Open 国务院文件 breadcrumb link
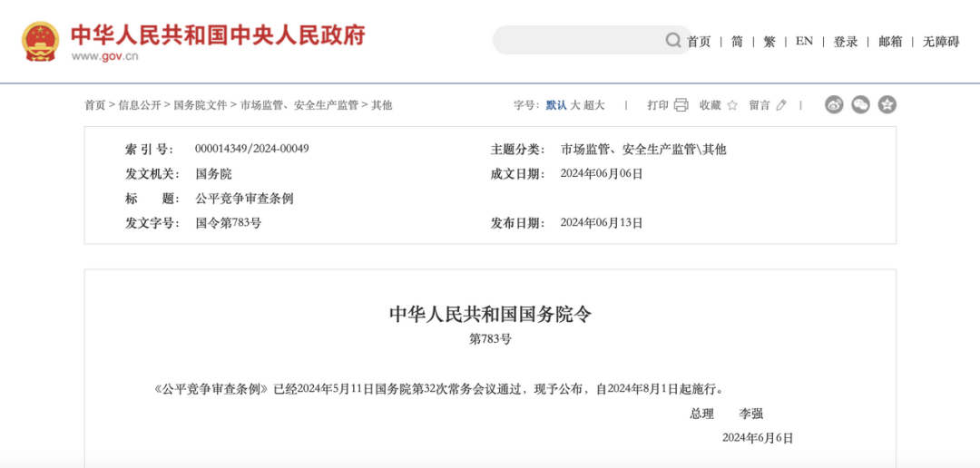The width and height of the screenshot is (980, 468). [x=200, y=105]
